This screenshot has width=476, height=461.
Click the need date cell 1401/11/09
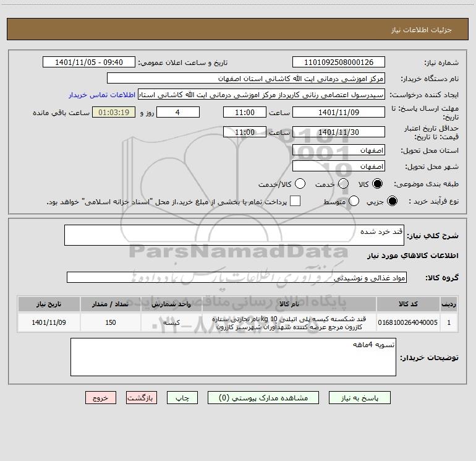tap(49, 322)
